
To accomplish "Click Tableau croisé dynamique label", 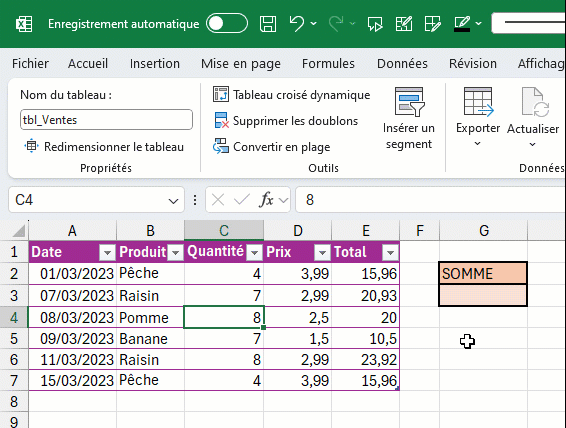I will [301, 95].
